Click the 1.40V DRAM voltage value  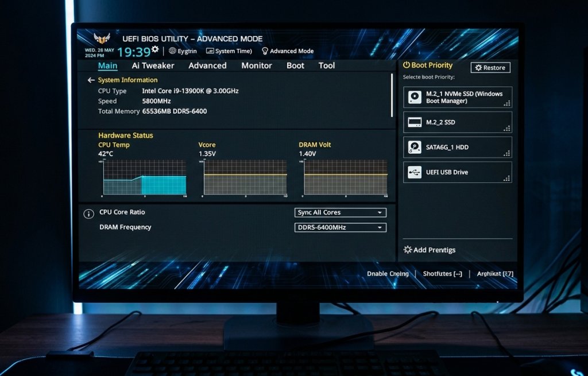(308, 154)
